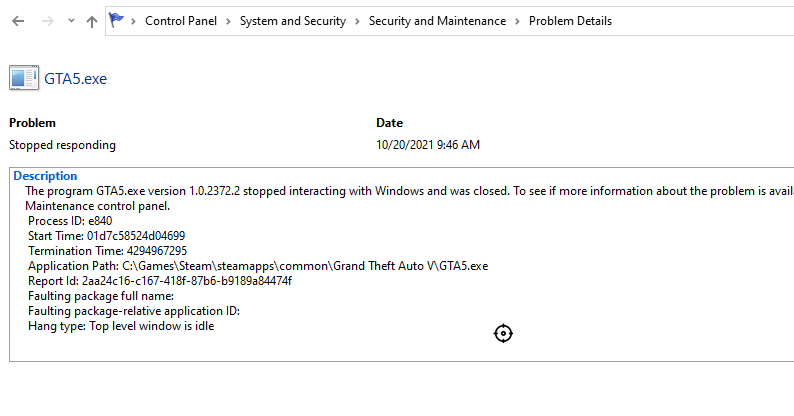Click the Application Path line in description

pyautogui.click(x=258, y=266)
